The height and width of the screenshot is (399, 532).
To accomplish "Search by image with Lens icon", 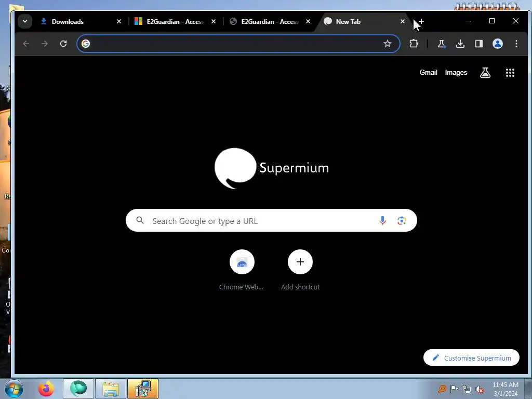I will tap(402, 220).
